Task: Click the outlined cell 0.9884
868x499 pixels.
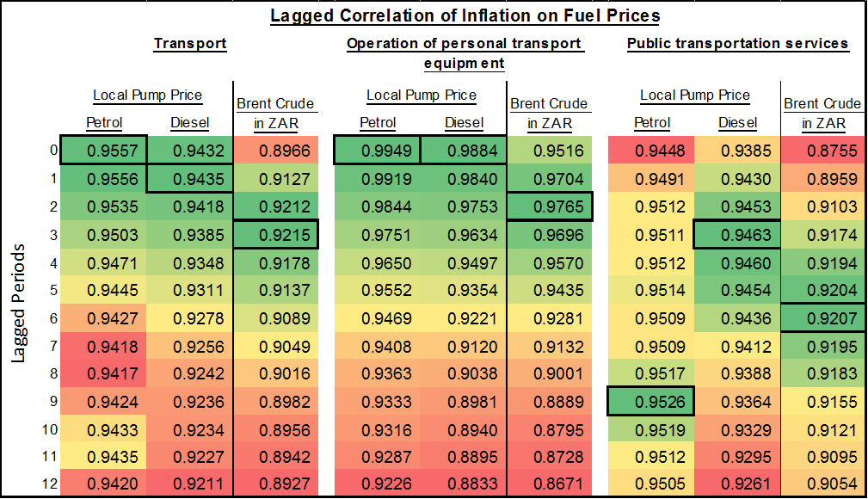Action: pos(464,151)
